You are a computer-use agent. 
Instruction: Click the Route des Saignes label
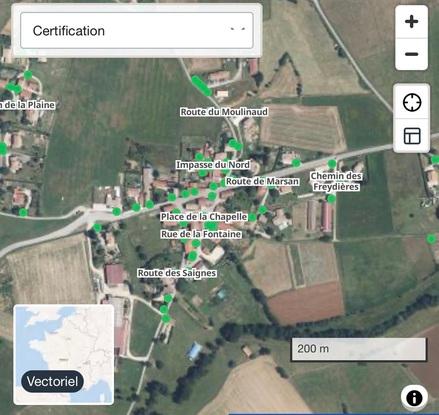(x=177, y=273)
